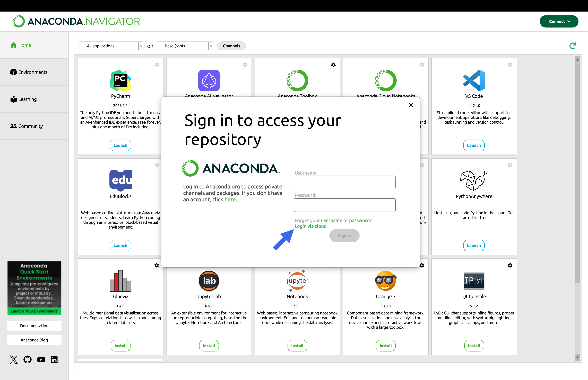
Task: Click the 'here' create account link
Action: point(230,199)
